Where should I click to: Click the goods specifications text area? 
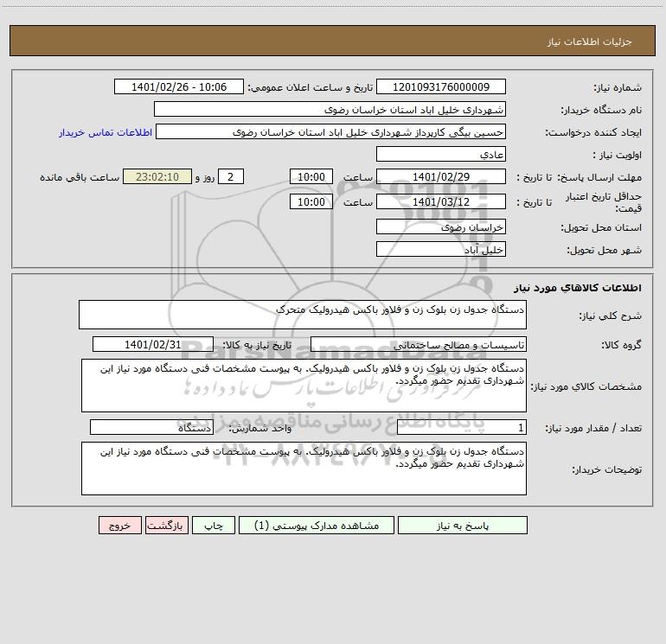coord(304,386)
